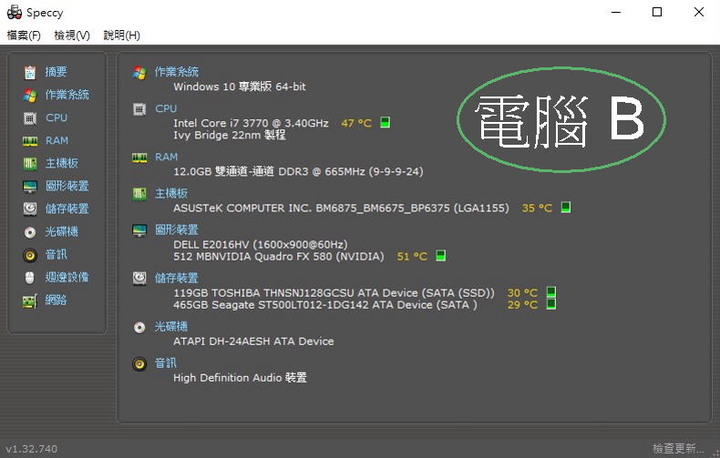The height and width of the screenshot is (458, 720).
Task: Select CPU label in the sidebar
Action: pyautogui.click(x=56, y=118)
